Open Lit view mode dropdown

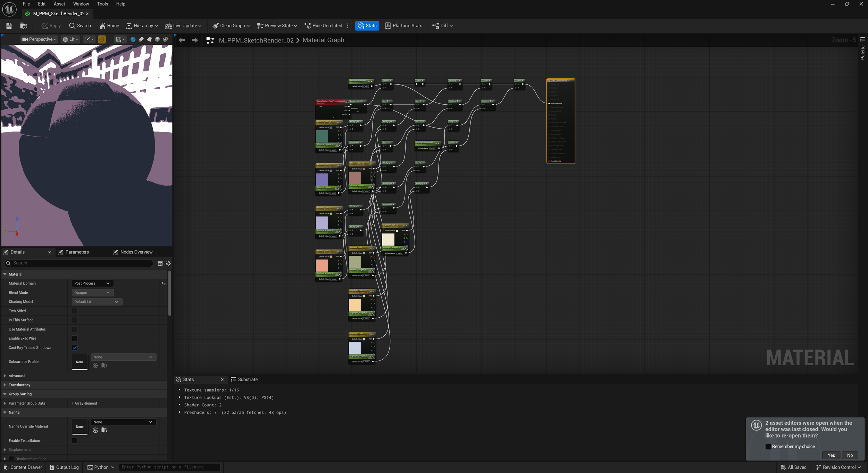click(70, 39)
